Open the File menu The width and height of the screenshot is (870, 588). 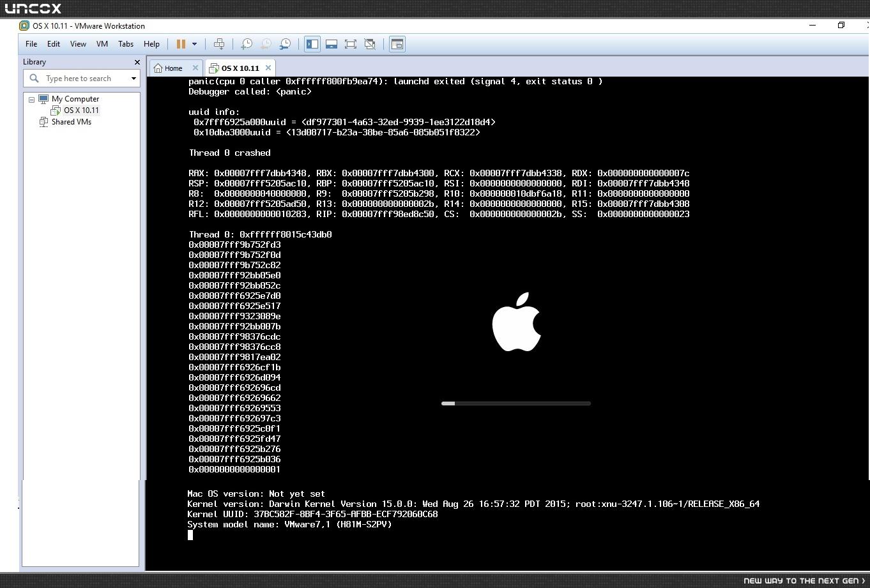pyautogui.click(x=31, y=44)
